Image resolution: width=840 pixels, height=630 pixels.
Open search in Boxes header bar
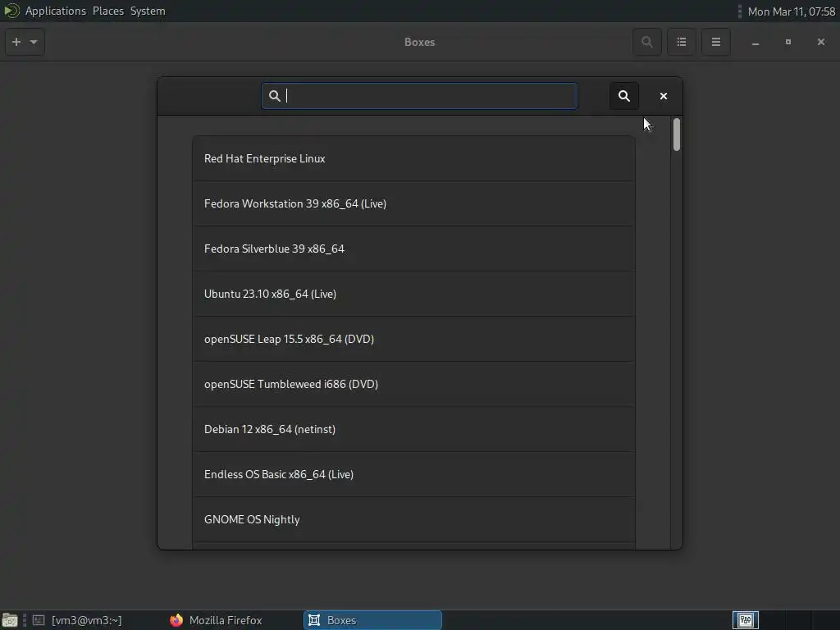[646, 42]
